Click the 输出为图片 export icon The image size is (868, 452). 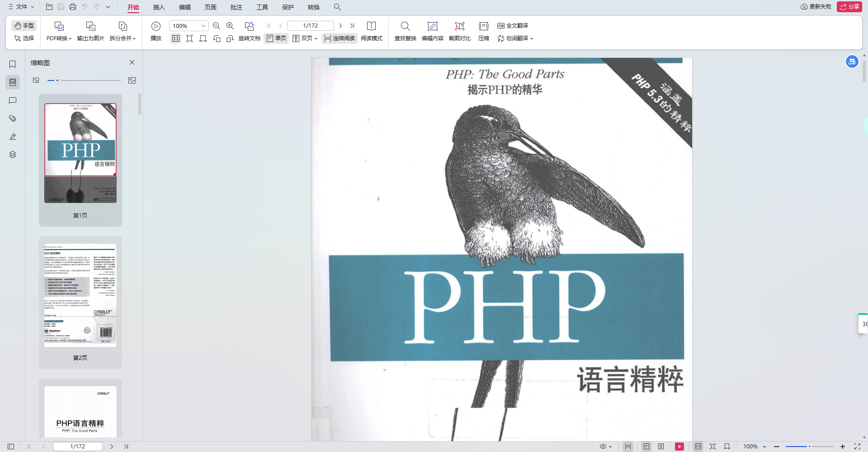tap(91, 26)
